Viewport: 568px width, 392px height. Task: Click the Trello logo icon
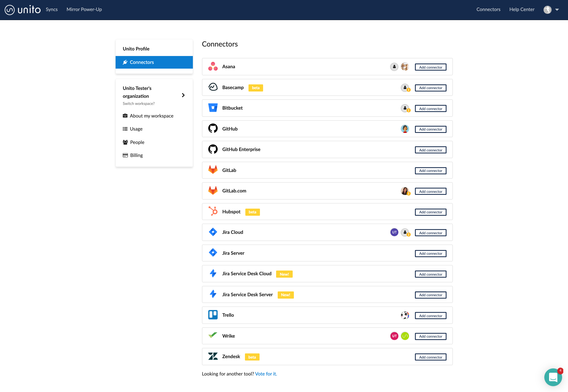[x=213, y=315]
